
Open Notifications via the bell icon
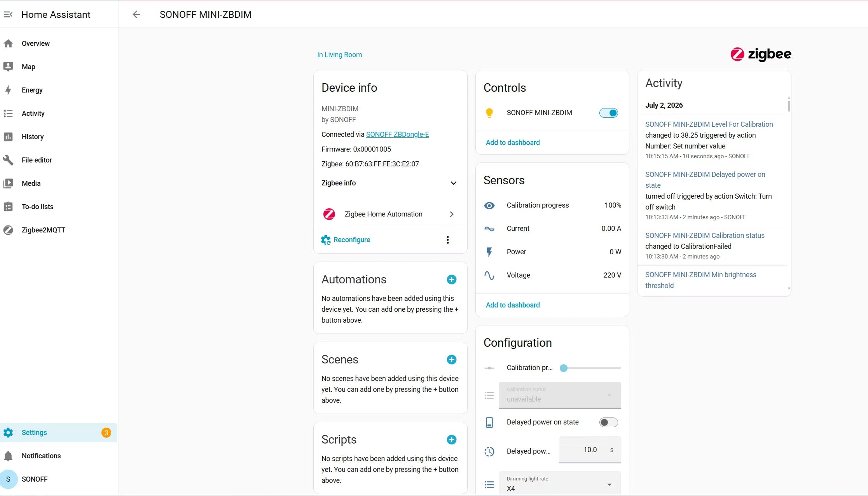point(8,456)
